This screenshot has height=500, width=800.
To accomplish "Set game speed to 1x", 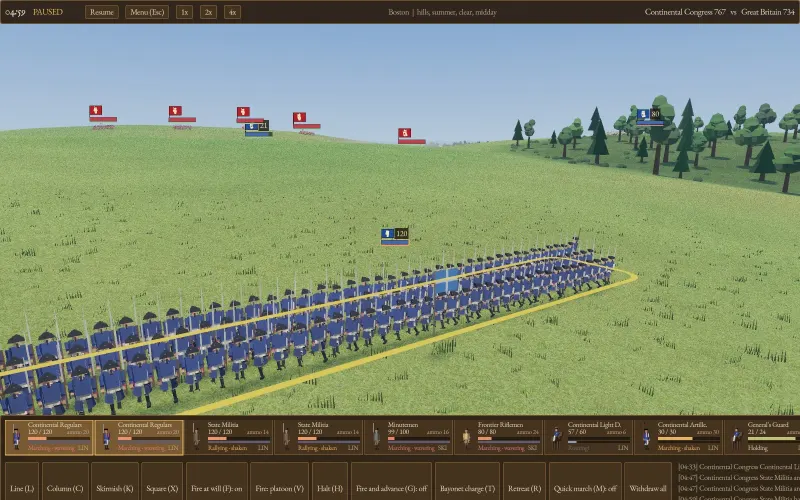I will tap(184, 12).
